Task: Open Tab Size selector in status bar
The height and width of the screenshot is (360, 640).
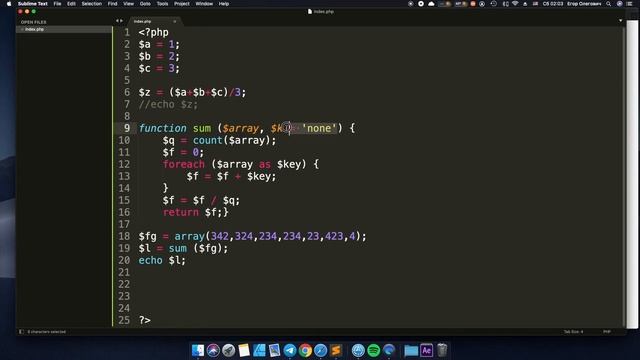Action: click(573, 332)
